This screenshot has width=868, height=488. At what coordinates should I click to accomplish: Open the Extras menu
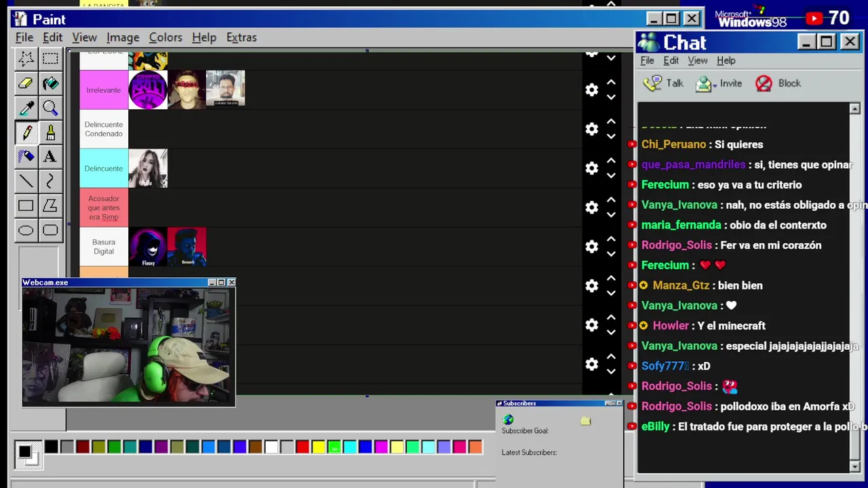coord(241,37)
